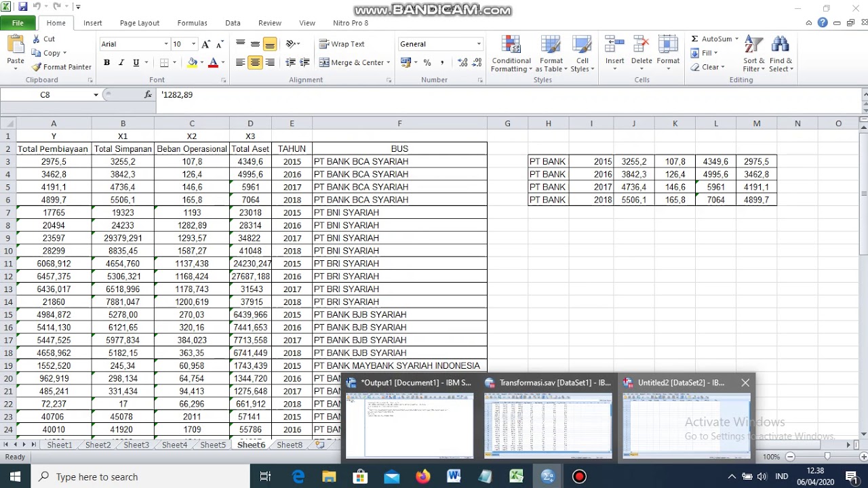The image size is (868, 488).
Task: Click the Insert cells icon
Action: click(614, 45)
